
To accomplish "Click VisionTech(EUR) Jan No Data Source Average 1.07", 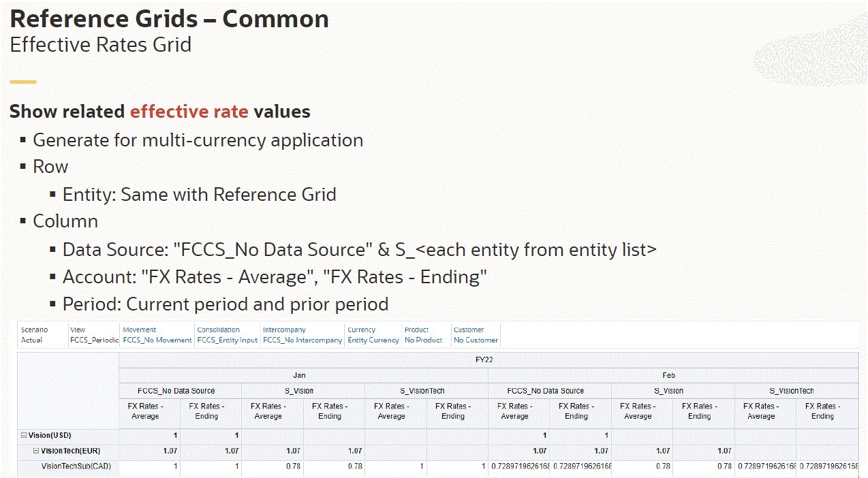I will coord(149,451).
